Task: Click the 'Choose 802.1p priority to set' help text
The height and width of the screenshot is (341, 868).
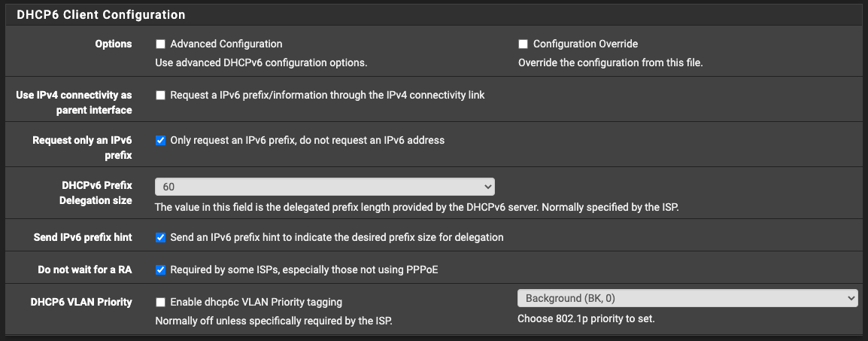Action: click(x=586, y=318)
